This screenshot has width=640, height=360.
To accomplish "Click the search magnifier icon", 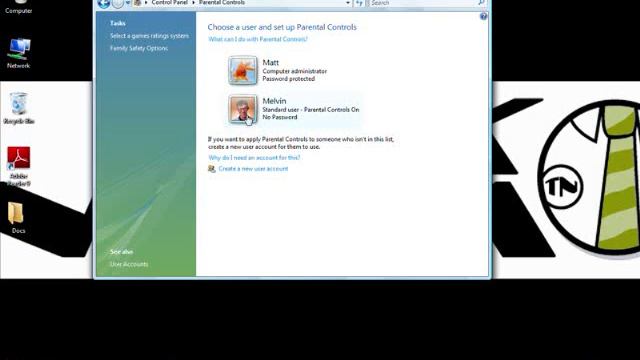I will click(x=481, y=3).
